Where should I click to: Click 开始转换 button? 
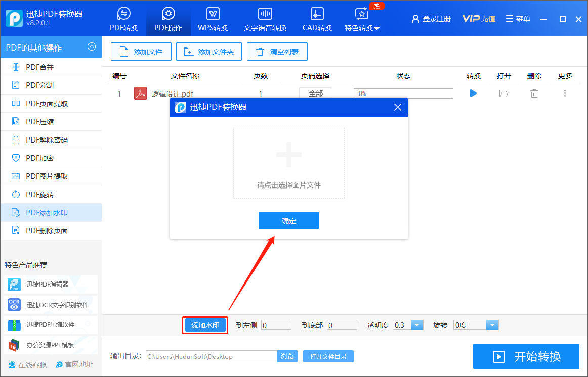coord(526,356)
